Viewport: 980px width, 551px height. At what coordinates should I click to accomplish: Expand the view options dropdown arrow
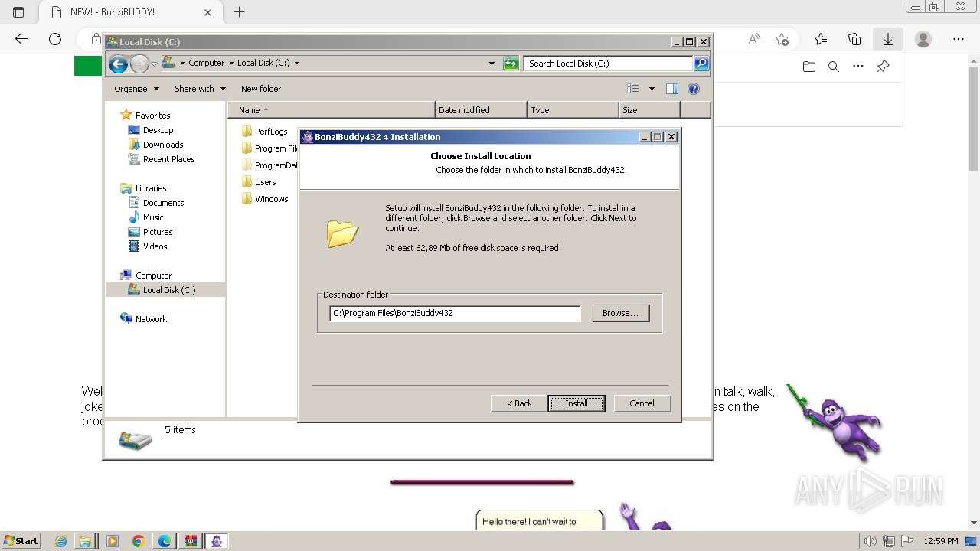[652, 89]
